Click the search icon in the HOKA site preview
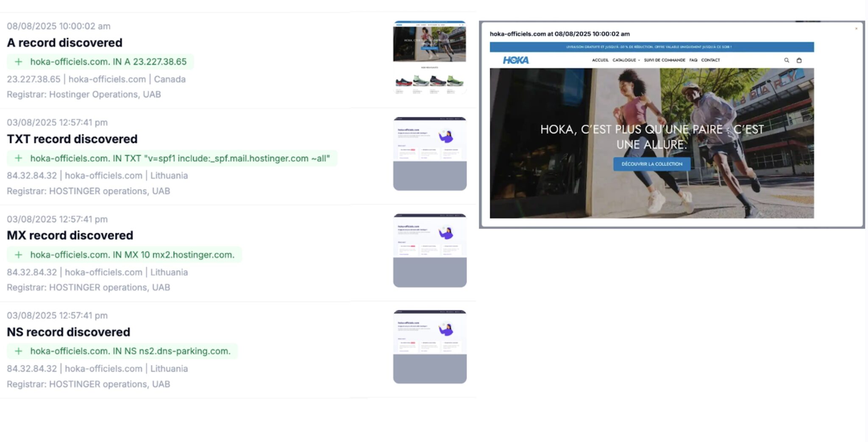The height and width of the screenshot is (442, 868). point(787,60)
